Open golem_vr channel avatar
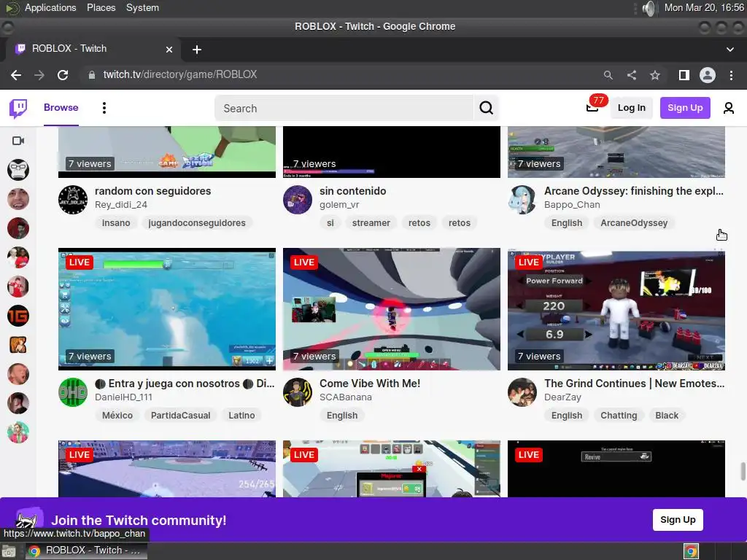Image resolution: width=747 pixels, height=560 pixels. [298, 200]
